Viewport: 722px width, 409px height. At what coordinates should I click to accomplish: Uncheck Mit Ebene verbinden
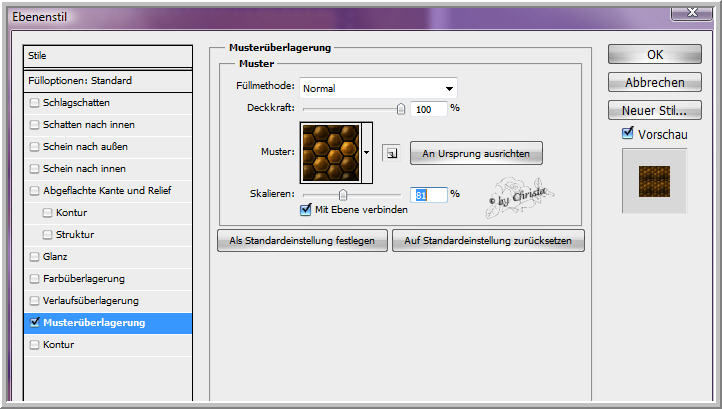(305, 210)
